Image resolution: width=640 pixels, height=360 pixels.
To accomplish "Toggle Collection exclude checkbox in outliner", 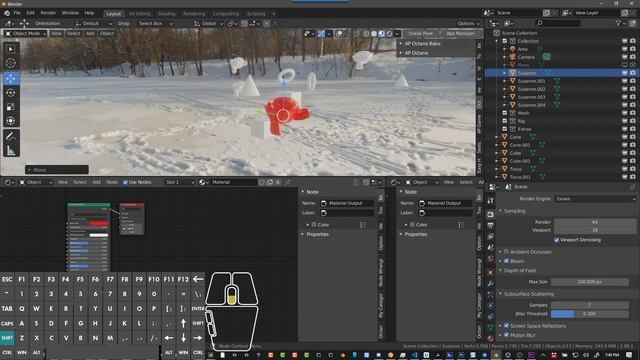I will pos(504,41).
